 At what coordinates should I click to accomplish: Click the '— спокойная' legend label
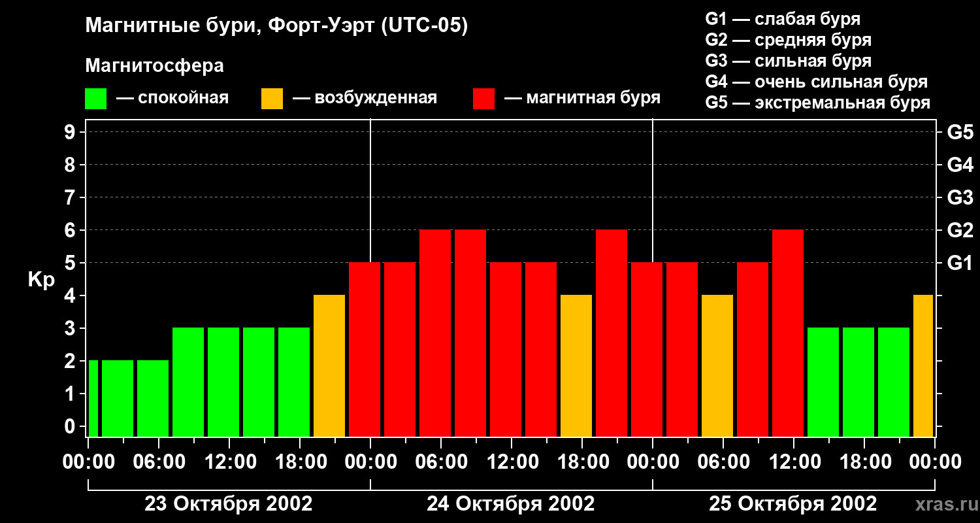pyautogui.click(x=172, y=99)
